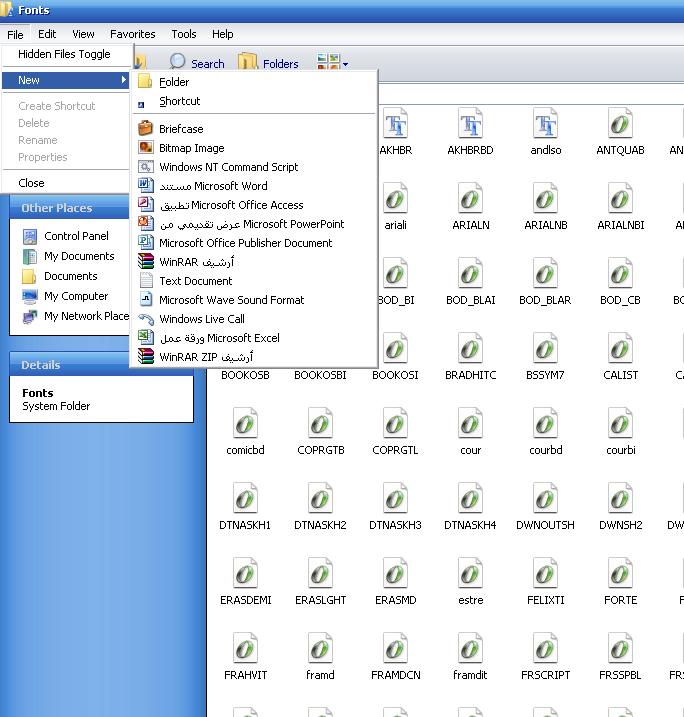
Task: Select the BRADHITC font file
Action: pos(470,357)
